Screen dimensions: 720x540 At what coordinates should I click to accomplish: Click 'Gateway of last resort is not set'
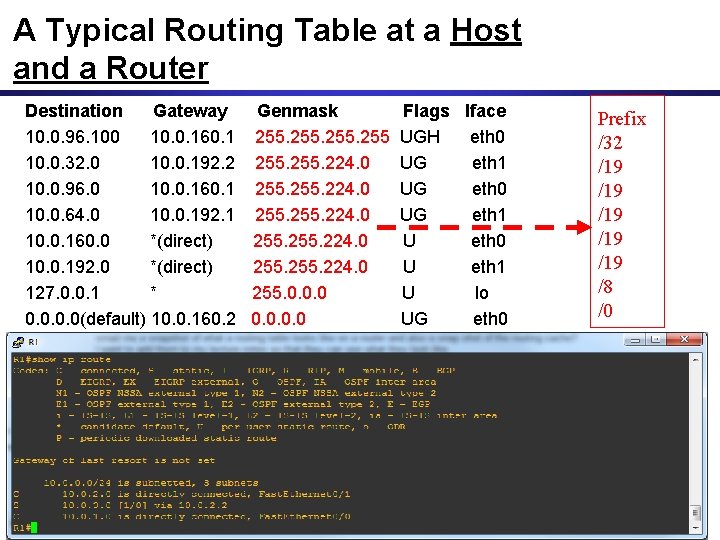pyautogui.click(x=114, y=461)
